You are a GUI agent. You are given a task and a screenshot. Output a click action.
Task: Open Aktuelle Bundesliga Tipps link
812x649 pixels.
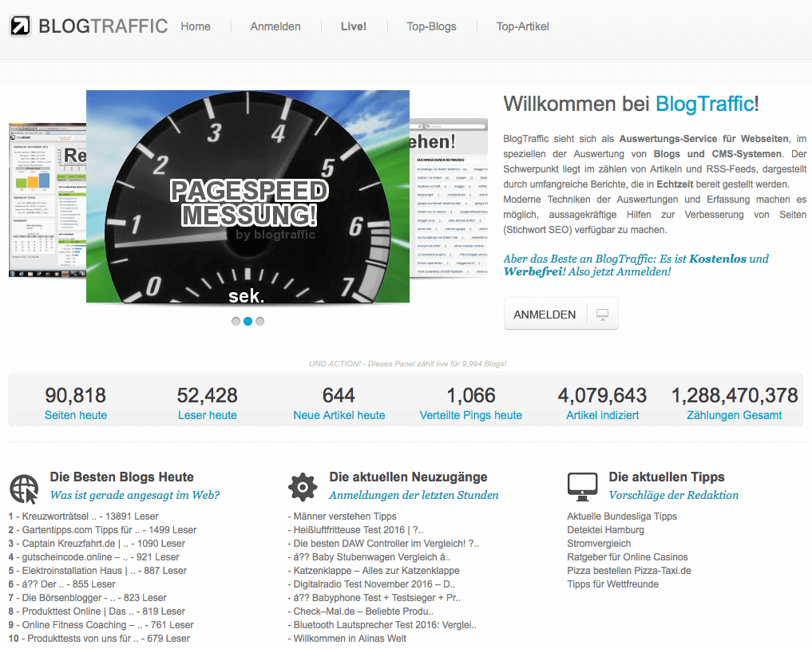coord(622,516)
